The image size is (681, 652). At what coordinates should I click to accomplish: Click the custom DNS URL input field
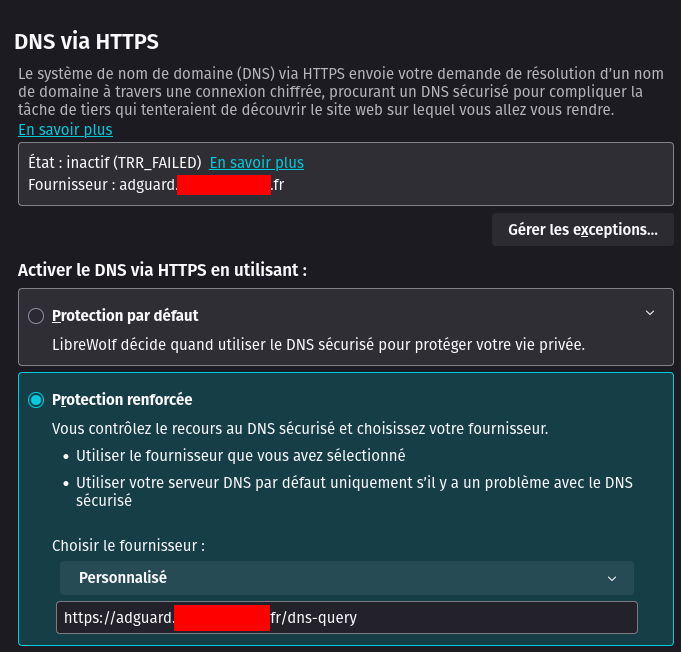pos(345,618)
